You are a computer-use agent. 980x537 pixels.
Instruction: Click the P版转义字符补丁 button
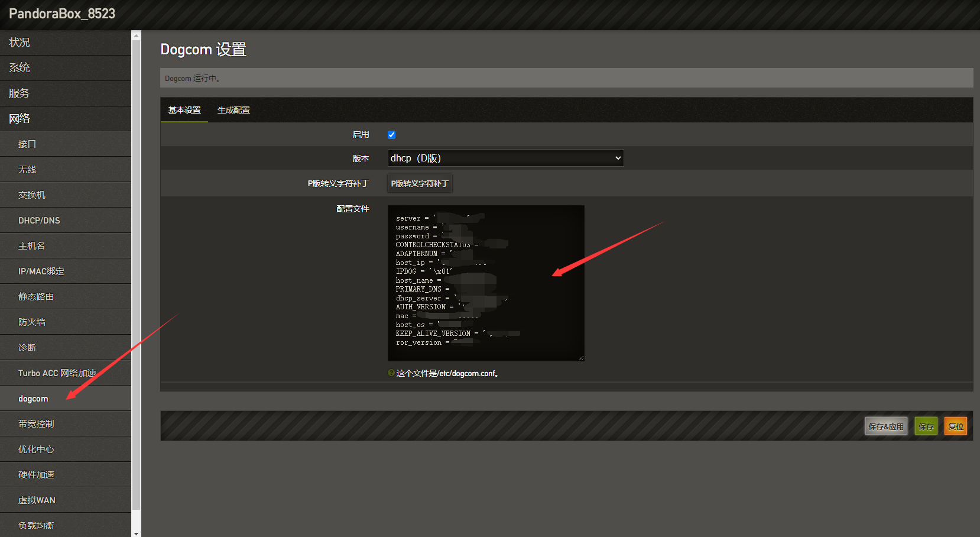(x=420, y=183)
